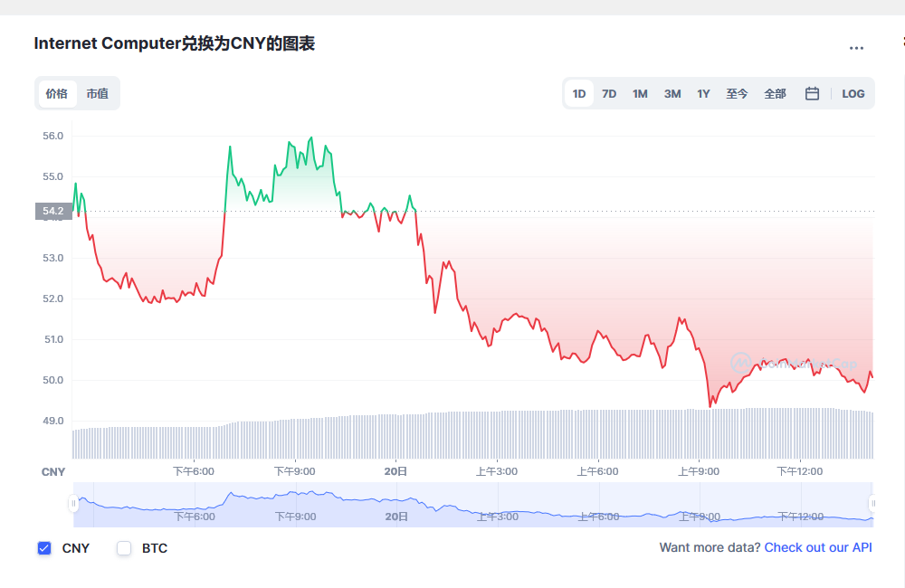Click the CNY axis unit label
The image size is (905, 588).
point(53,472)
